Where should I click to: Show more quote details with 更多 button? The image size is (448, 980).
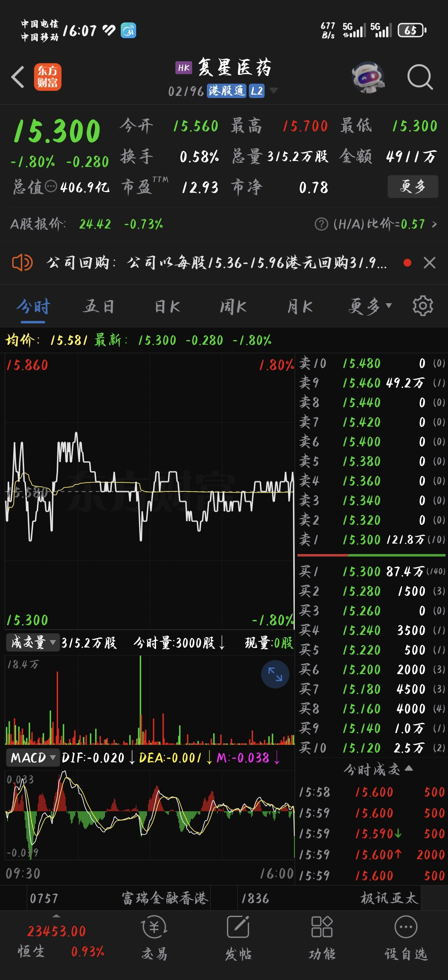[413, 187]
